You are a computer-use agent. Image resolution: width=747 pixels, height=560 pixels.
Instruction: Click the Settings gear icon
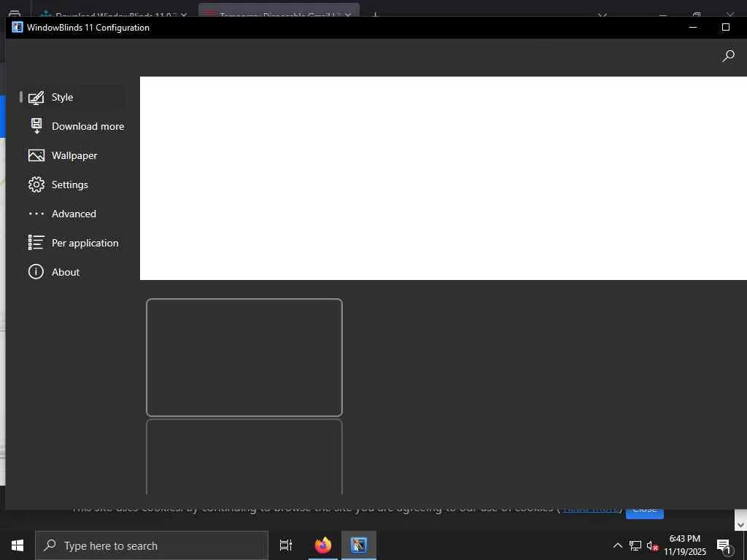[x=36, y=184]
